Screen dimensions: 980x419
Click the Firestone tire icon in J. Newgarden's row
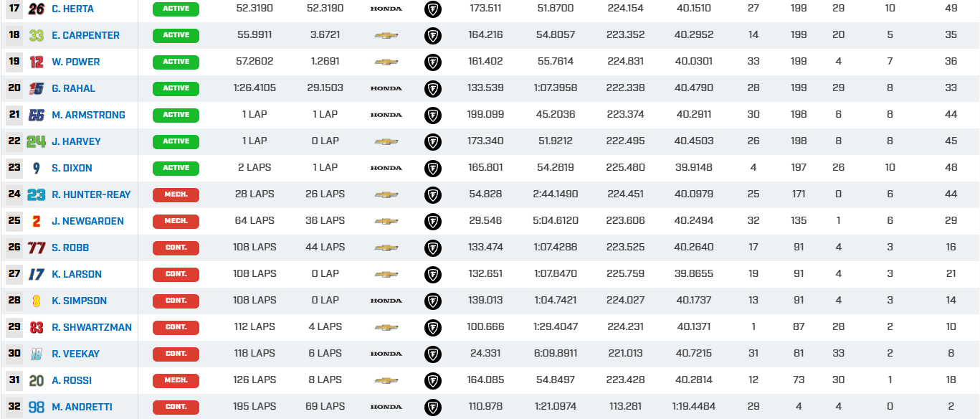[433, 221]
